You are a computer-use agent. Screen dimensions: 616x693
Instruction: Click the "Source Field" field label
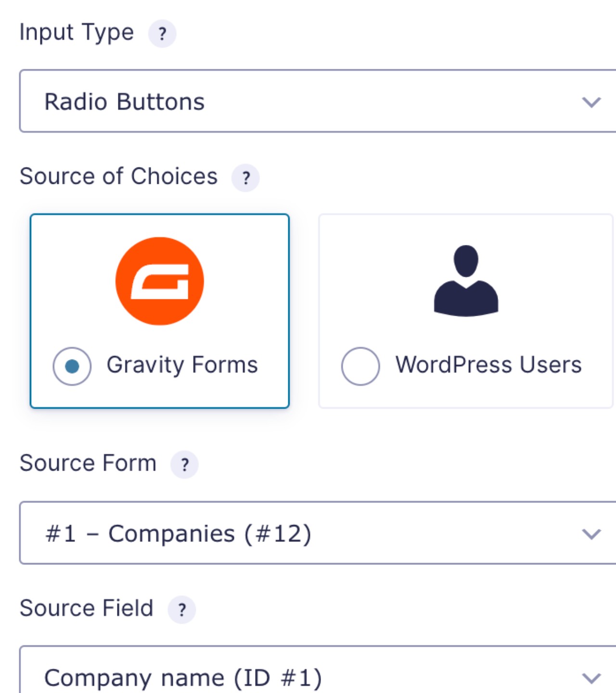click(87, 608)
